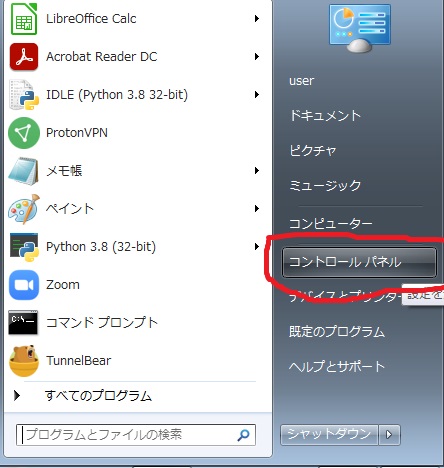Open ピクチャ library
This screenshot has height=468, width=444.
(312, 151)
